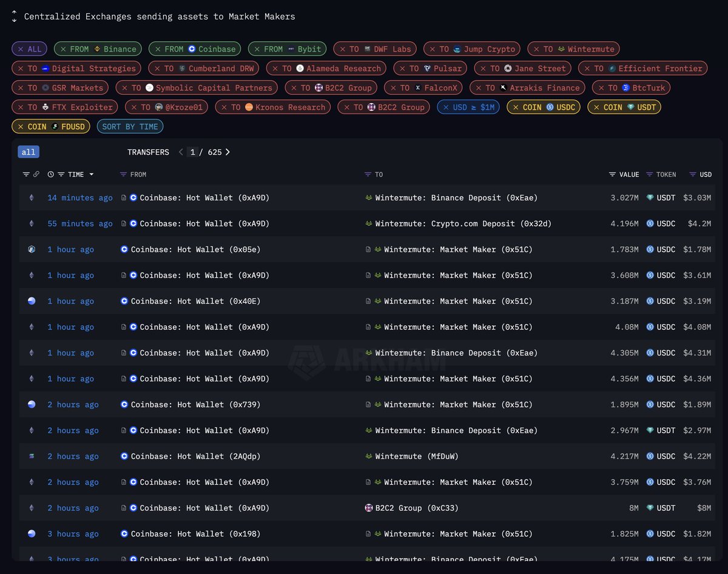Open the chain filter icon at header start
The image size is (728, 574).
(x=26, y=175)
